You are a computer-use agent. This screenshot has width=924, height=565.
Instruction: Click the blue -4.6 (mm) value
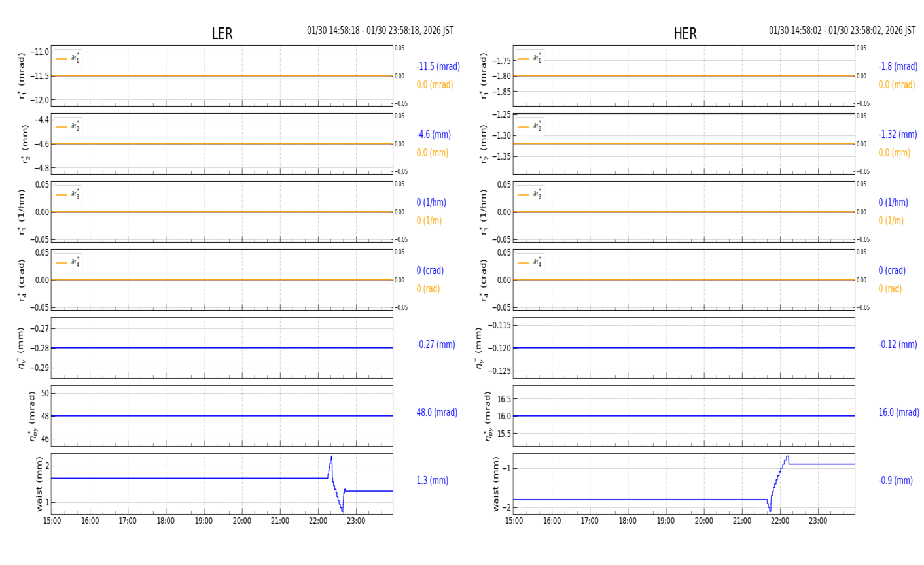click(434, 135)
